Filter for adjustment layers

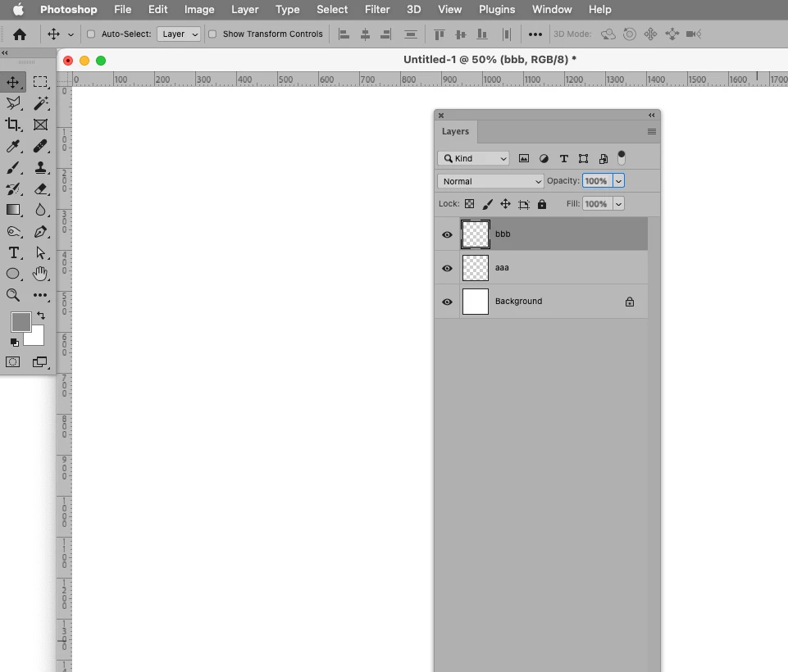[544, 159]
